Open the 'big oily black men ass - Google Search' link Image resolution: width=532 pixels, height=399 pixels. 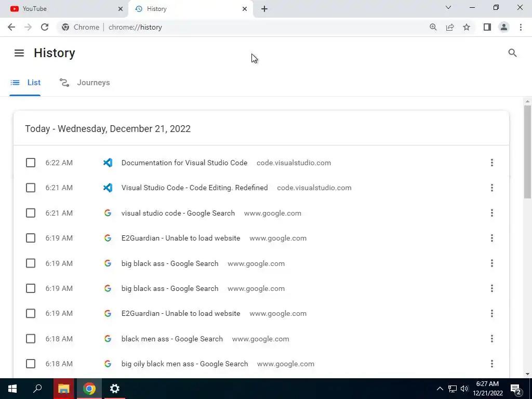click(184, 364)
